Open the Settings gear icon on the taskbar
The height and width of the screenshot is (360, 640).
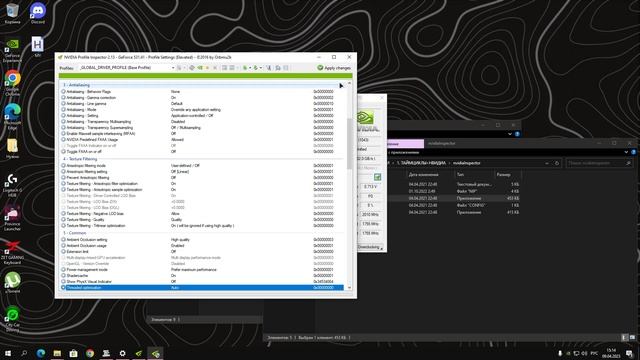[122, 353]
